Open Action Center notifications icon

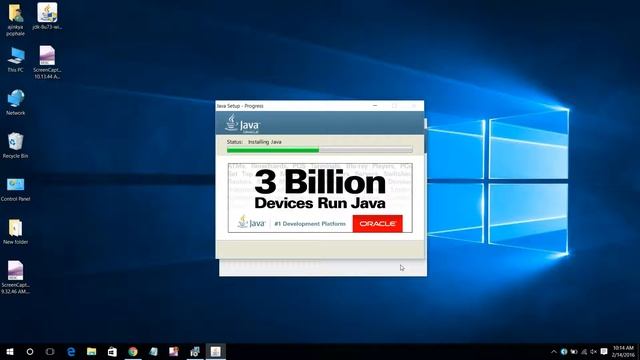pos(604,351)
